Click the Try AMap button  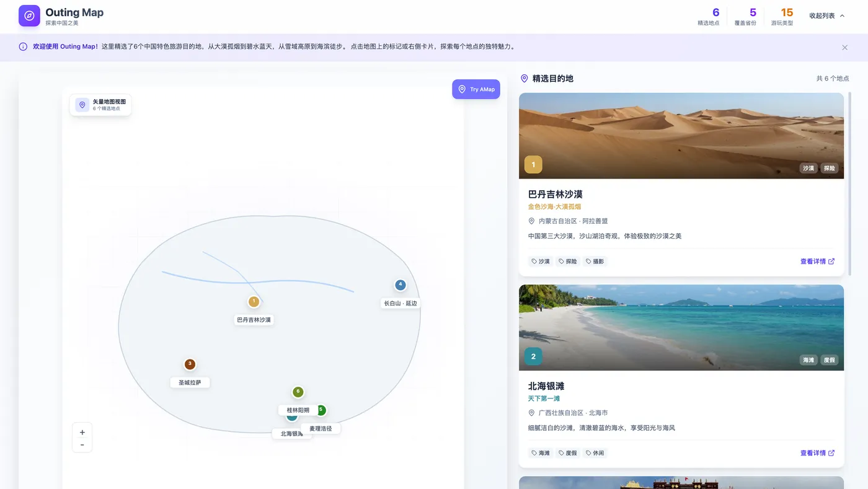(476, 89)
